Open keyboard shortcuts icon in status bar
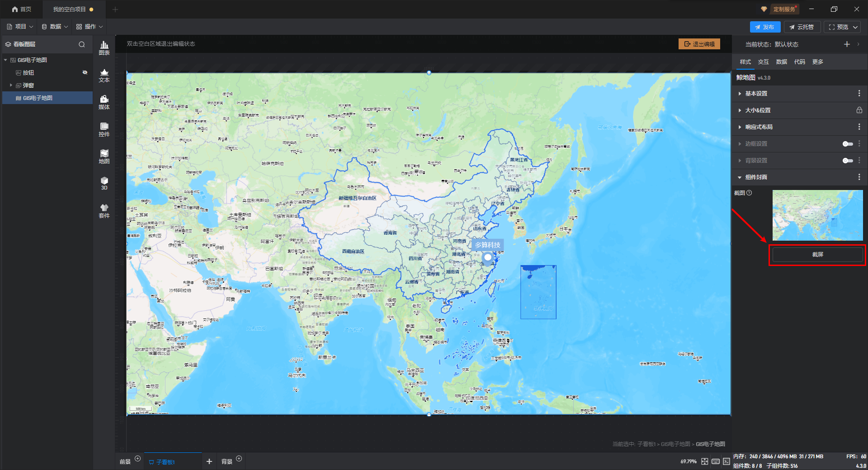Screen dimensions: 868x470 716,461
